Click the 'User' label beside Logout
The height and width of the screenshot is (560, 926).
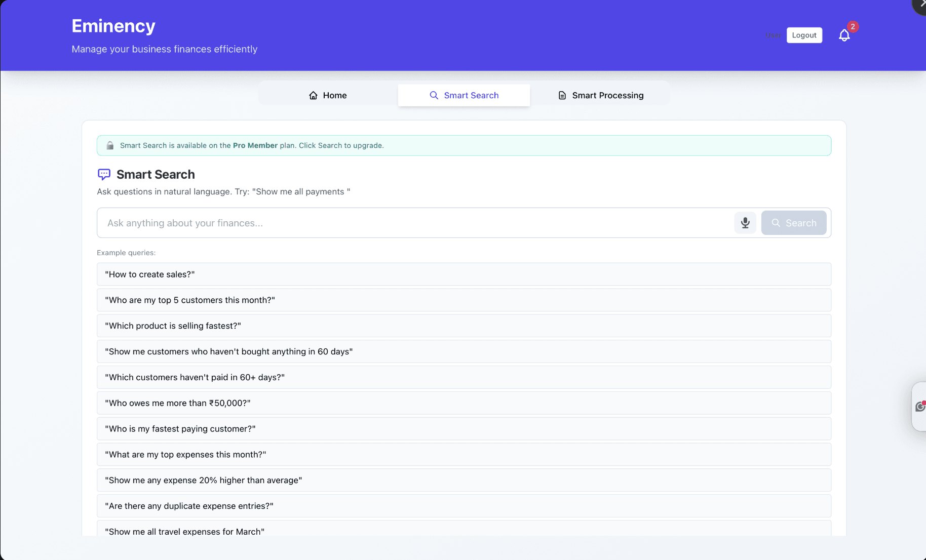pos(773,35)
